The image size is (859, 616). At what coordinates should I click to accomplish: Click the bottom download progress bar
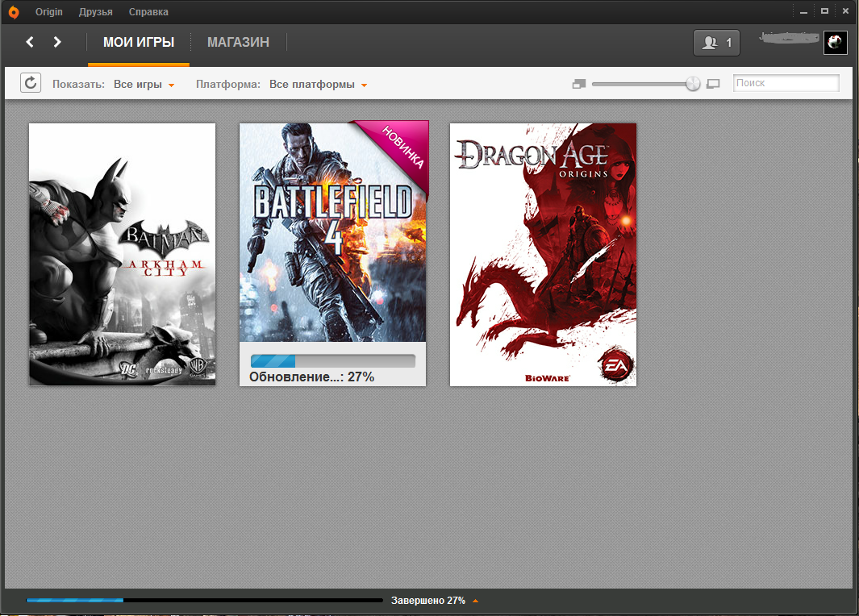coord(204,601)
